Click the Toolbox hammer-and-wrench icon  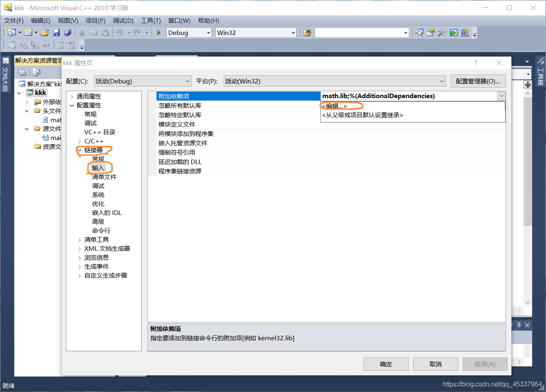point(442,33)
